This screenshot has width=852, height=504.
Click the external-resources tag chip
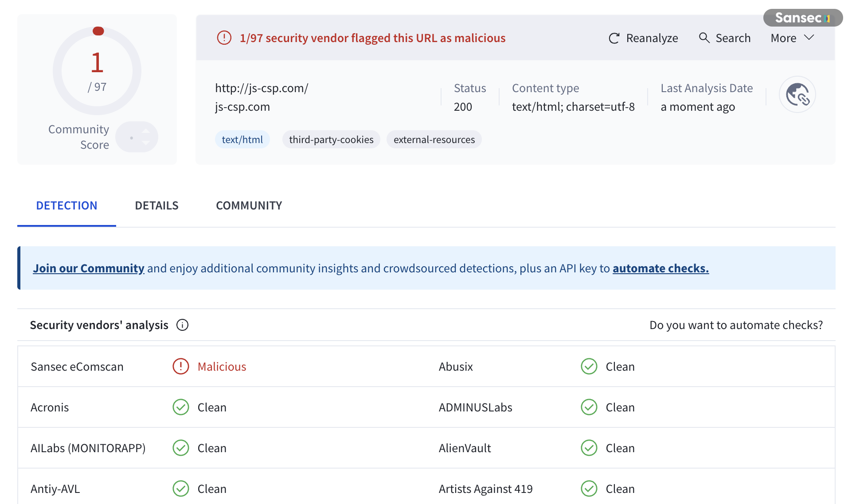pyautogui.click(x=434, y=139)
